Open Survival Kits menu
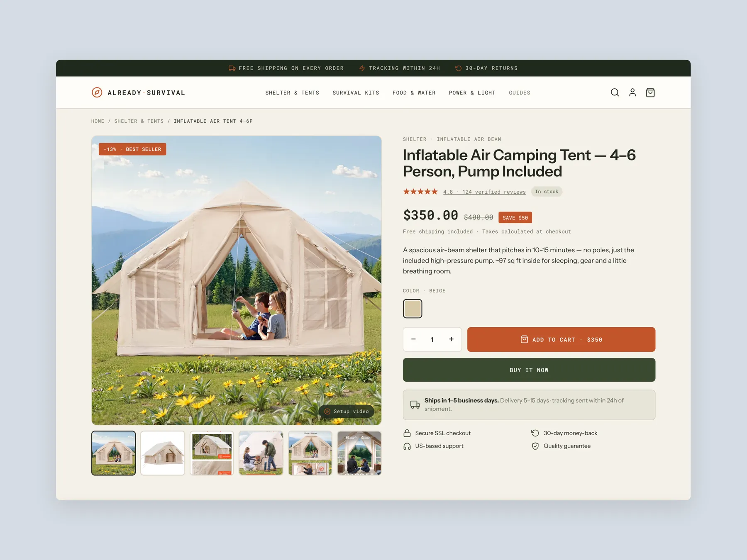 coord(356,93)
